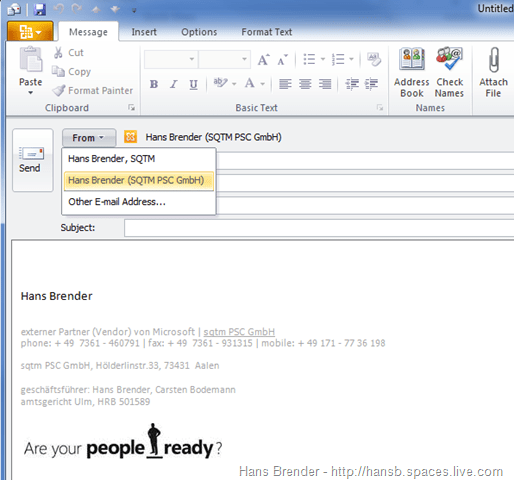Screen dimensions: 514x480
Task: Click the From dropdown button
Action: [x=89, y=137]
